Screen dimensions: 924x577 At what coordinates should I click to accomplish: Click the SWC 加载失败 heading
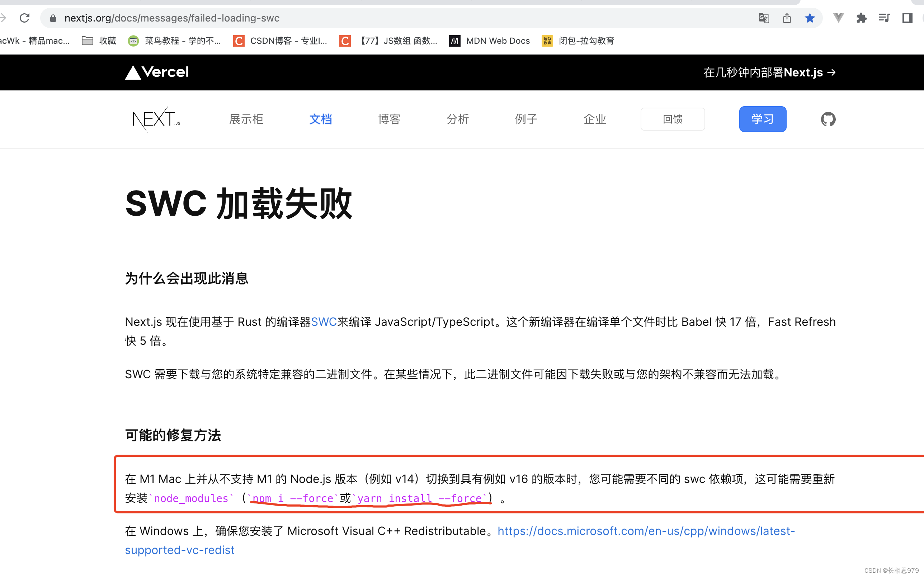[x=239, y=203]
